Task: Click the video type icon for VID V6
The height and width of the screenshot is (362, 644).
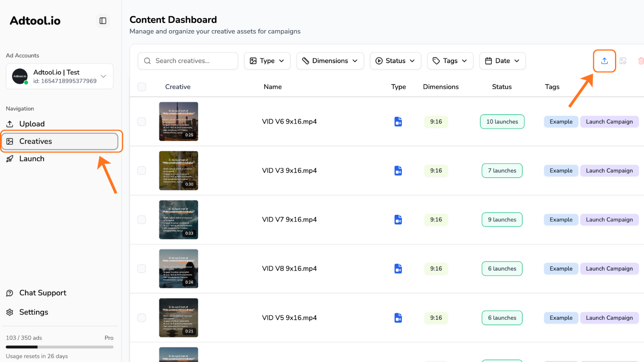Action: click(398, 121)
